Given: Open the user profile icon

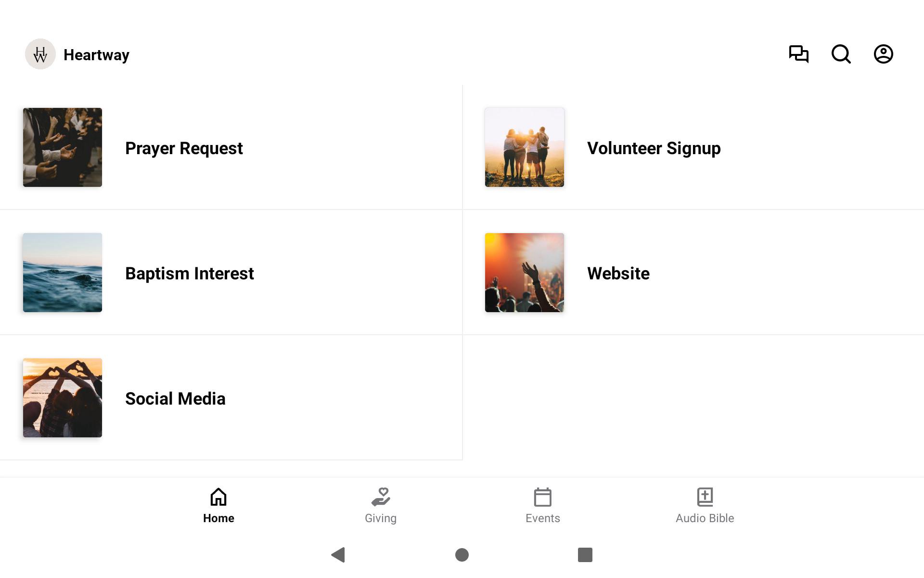Looking at the screenshot, I should 883,54.
